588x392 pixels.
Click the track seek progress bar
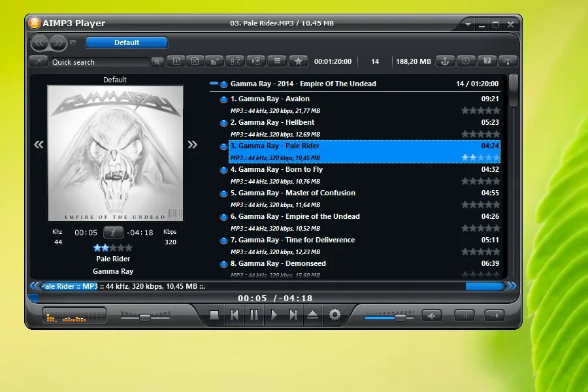(x=273, y=298)
